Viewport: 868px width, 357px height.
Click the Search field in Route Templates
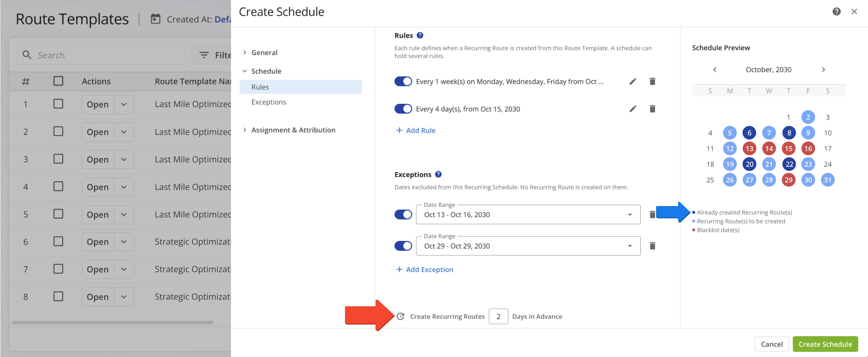(101, 55)
